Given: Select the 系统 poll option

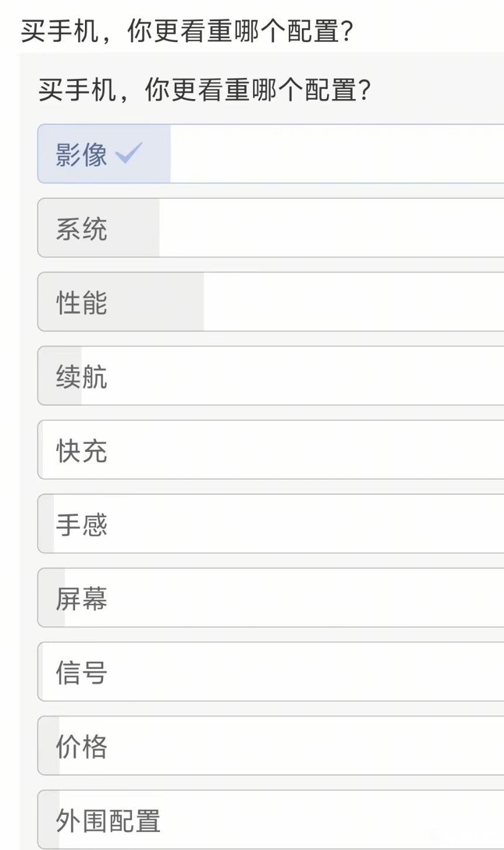Looking at the screenshot, I should click(271, 227).
